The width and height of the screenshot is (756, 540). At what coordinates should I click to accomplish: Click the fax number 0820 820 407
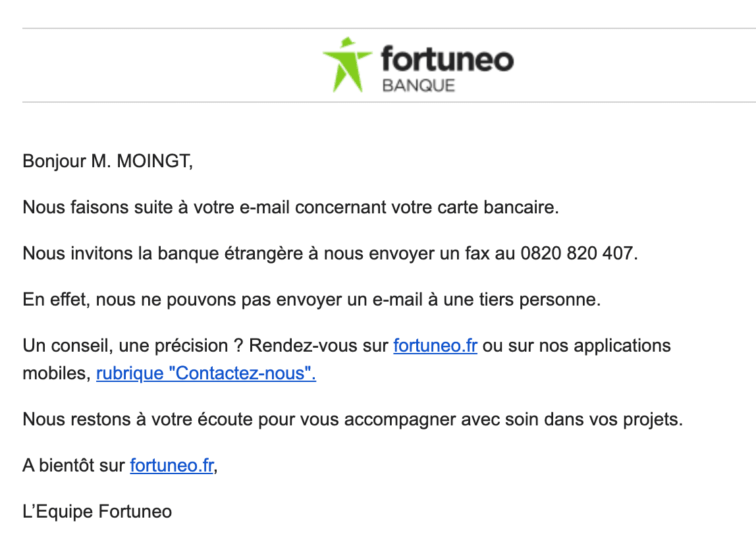(577, 253)
